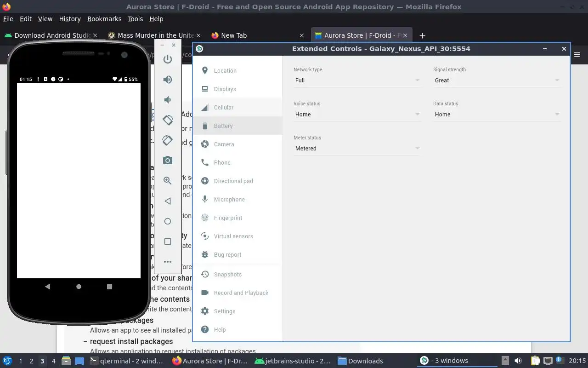Rotate emulator left with the rotate icon
The width and height of the screenshot is (588, 368).
click(168, 120)
